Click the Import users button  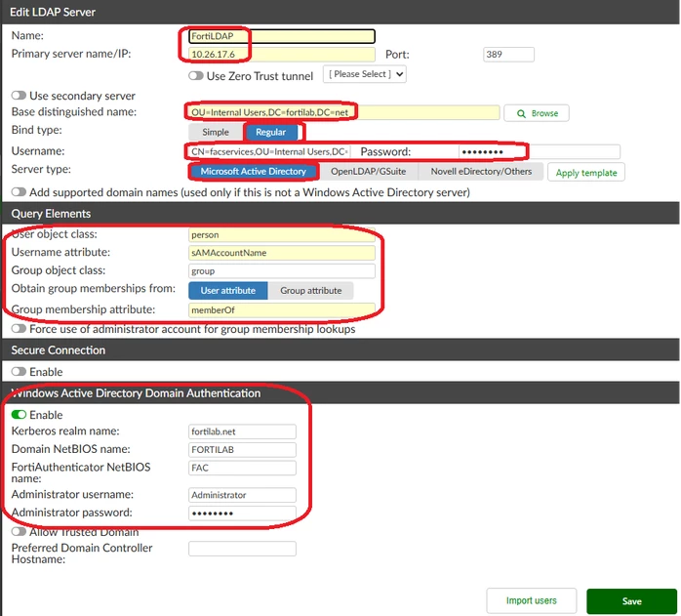[531, 600]
